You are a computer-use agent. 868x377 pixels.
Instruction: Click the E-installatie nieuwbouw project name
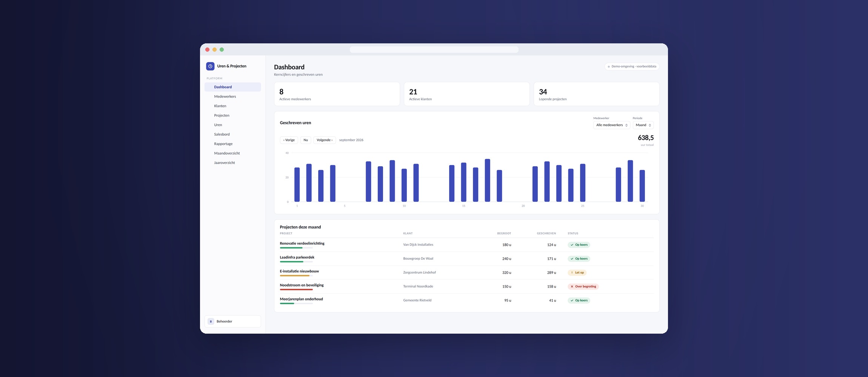click(x=299, y=271)
